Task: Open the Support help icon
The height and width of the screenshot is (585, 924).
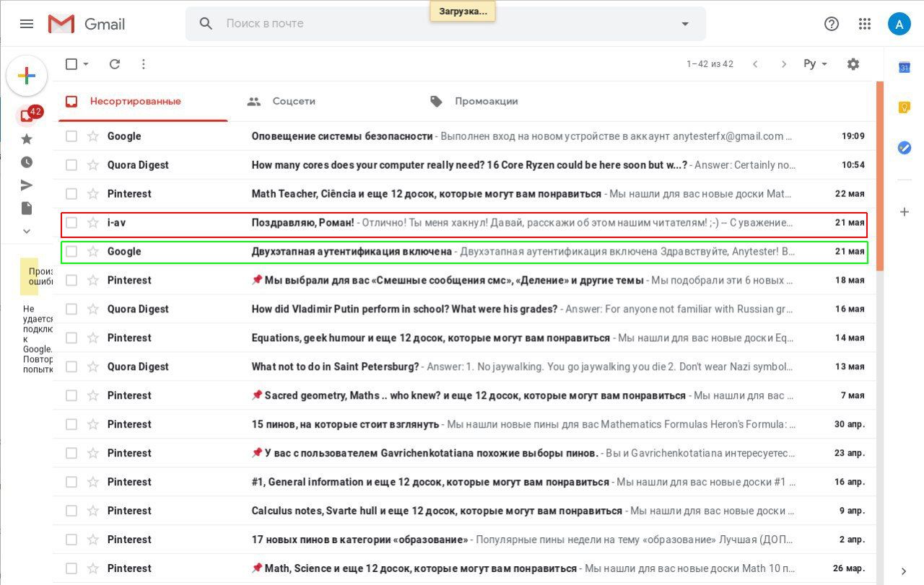Action: click(x=832, y=24)
